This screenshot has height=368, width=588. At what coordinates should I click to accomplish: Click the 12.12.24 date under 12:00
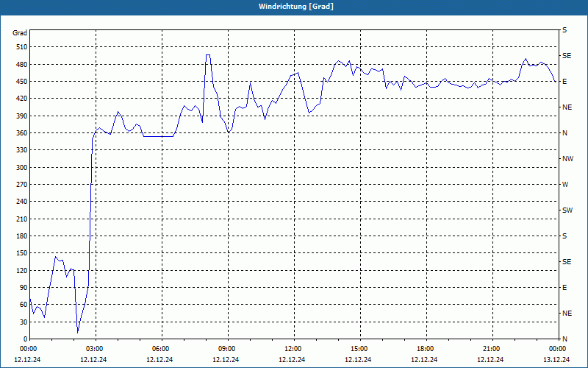coord(292,359)
